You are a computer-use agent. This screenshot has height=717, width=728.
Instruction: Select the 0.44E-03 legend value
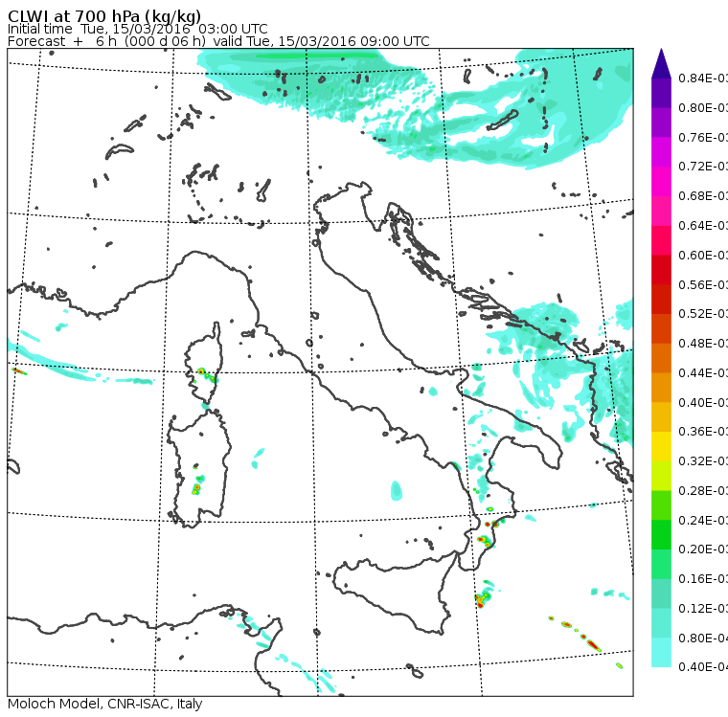click(x=703, y=373)
